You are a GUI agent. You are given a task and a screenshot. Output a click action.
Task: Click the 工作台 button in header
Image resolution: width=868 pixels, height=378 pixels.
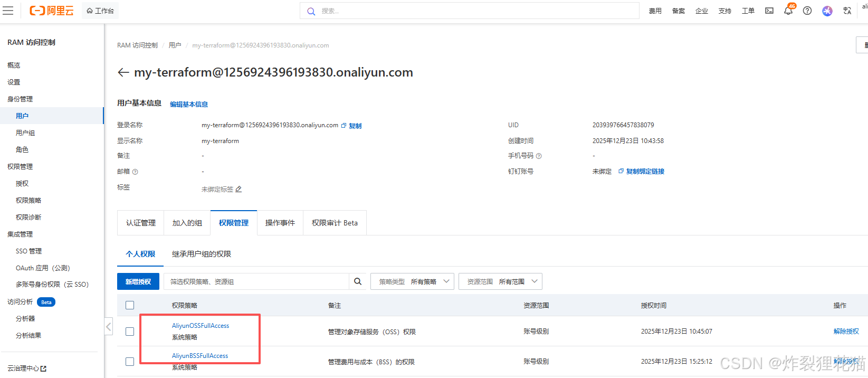(100, 11)
